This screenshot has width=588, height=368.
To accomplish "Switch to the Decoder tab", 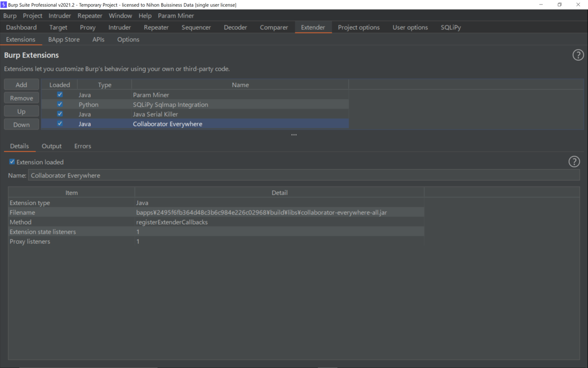I will point(235,27).
